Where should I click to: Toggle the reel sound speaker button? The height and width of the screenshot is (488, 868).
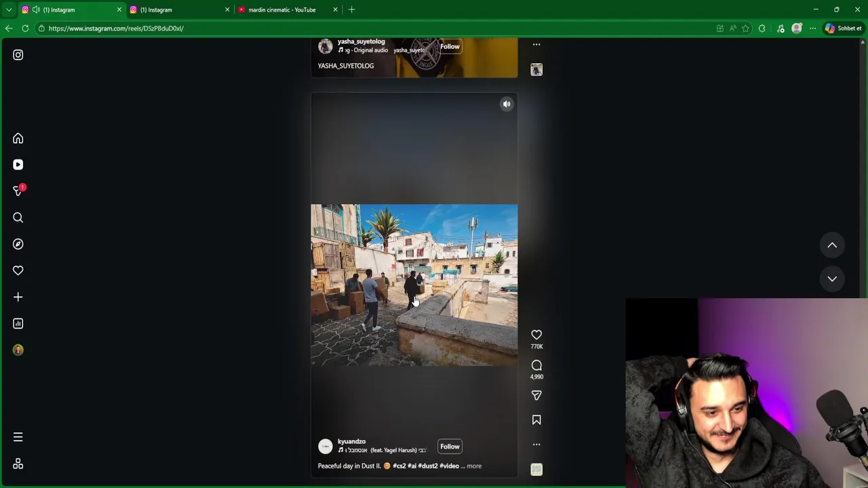click(507, 104)
